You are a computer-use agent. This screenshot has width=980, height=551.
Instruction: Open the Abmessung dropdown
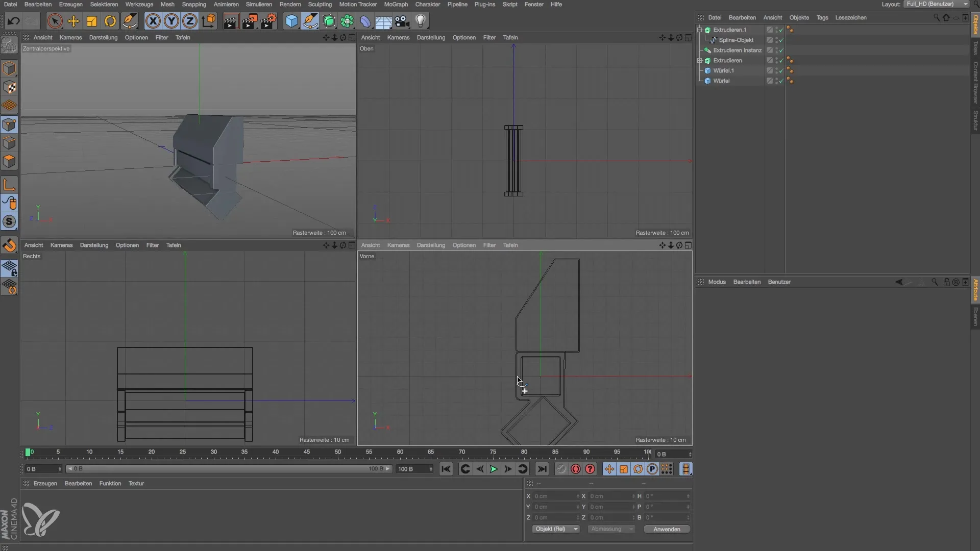point(611,529)
